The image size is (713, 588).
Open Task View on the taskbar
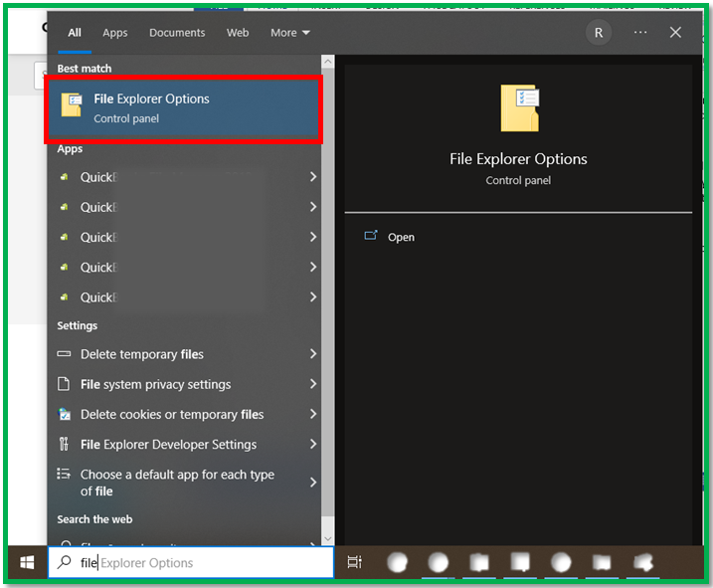point(355,562)
